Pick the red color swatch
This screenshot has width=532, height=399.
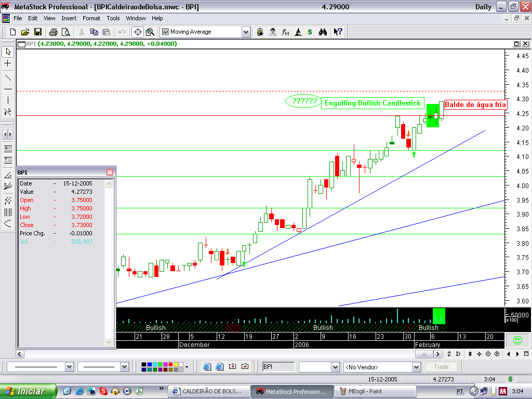click(x=170, y=364)
